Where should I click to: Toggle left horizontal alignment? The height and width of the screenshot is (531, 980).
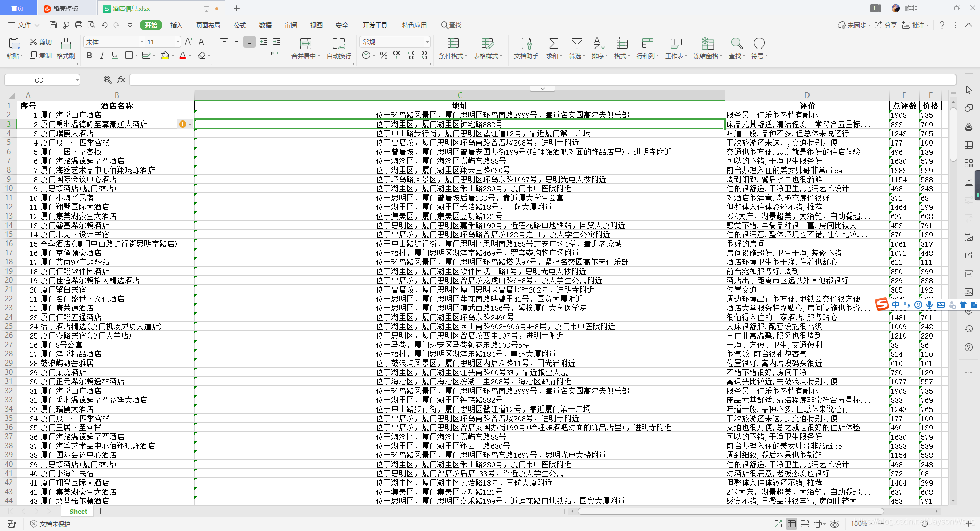[224, 55]
